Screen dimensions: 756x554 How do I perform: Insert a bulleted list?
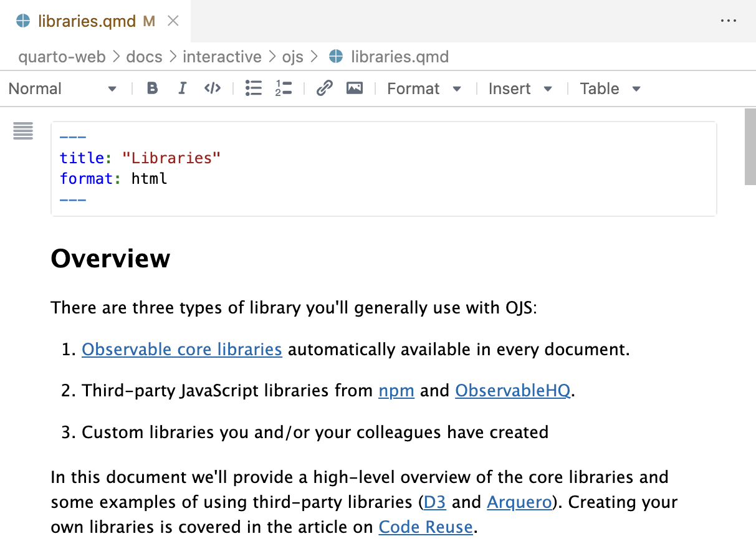(x=254, y=88)
